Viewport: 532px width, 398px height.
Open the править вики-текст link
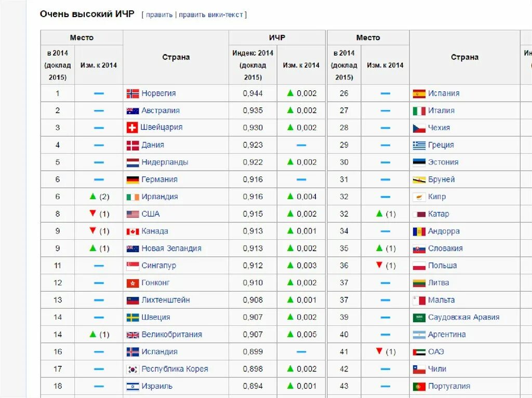coord(210,14)
